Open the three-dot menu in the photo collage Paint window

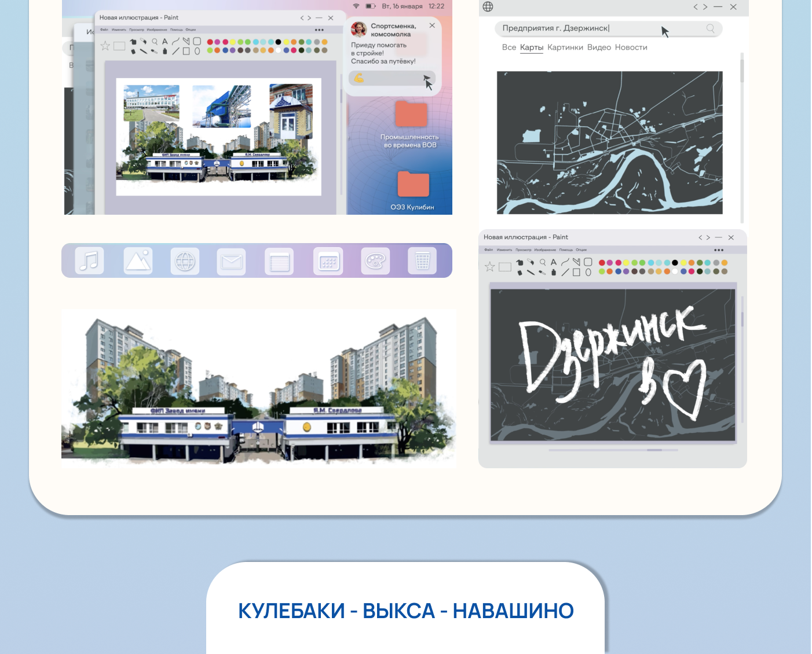[x=319, y=30]
